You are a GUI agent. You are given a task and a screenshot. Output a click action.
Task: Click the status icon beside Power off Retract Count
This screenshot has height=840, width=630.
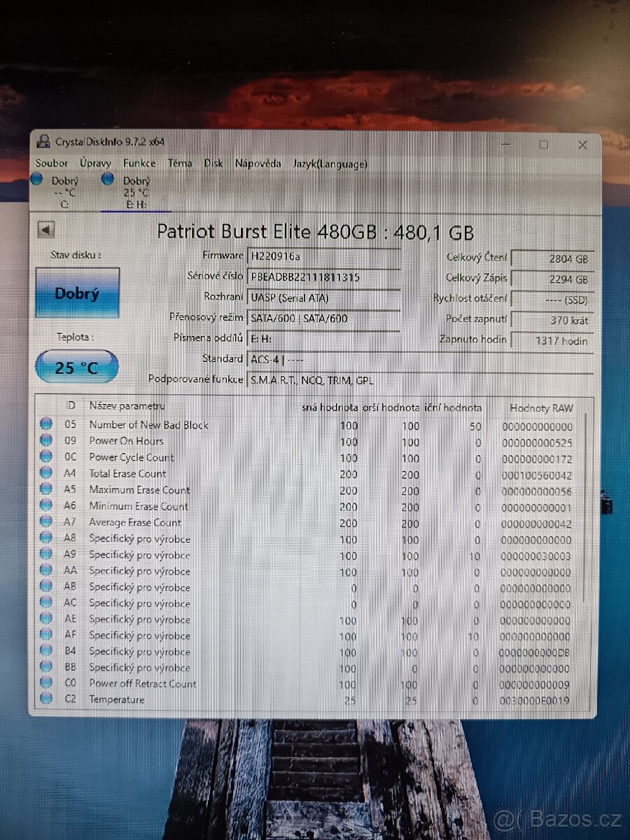(x=47, y=684)
